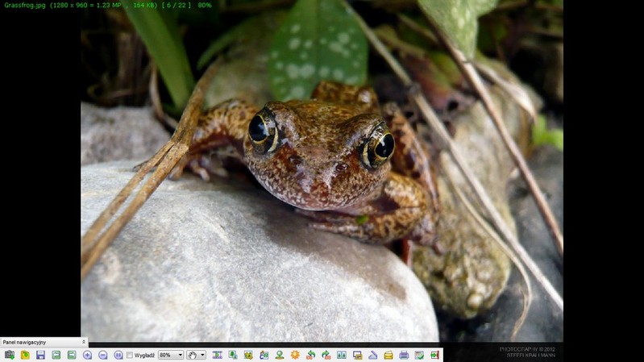Viewport: 644px width, 362px height.
Task: Click the frog photo in the viewer
Action: [x=322, y=171]
